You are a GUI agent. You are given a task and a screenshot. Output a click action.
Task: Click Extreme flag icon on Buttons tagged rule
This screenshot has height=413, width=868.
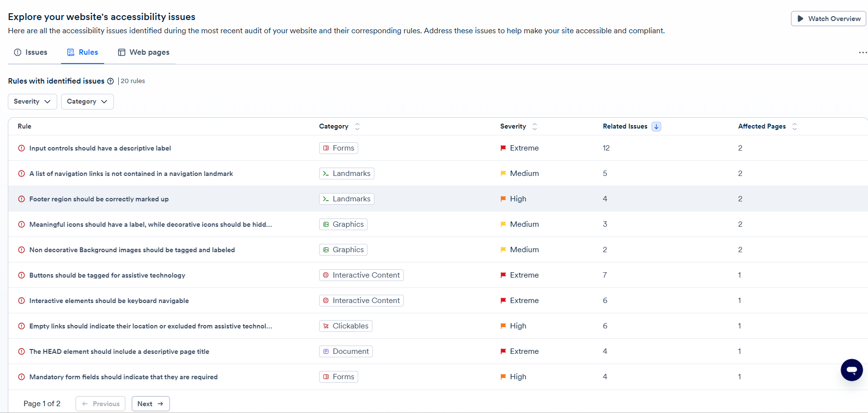503,275
